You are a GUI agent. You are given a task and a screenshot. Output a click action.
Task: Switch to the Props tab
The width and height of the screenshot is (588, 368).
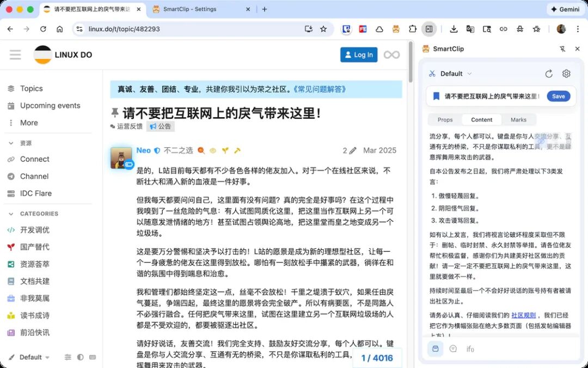coord(445,119)
